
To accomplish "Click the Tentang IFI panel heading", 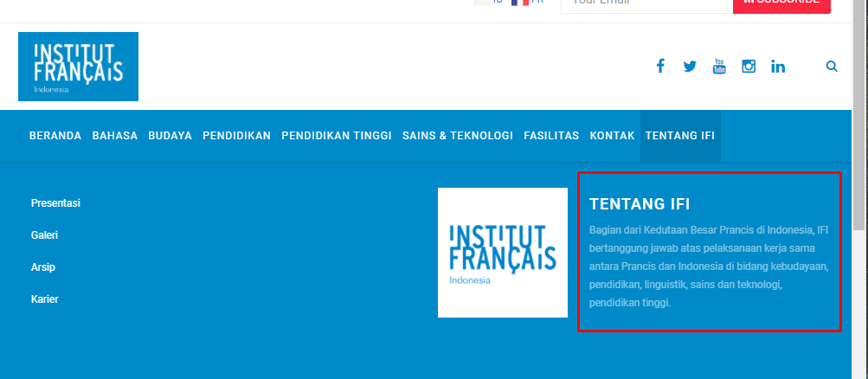I will pyautogui.click(x=640, y=204).
